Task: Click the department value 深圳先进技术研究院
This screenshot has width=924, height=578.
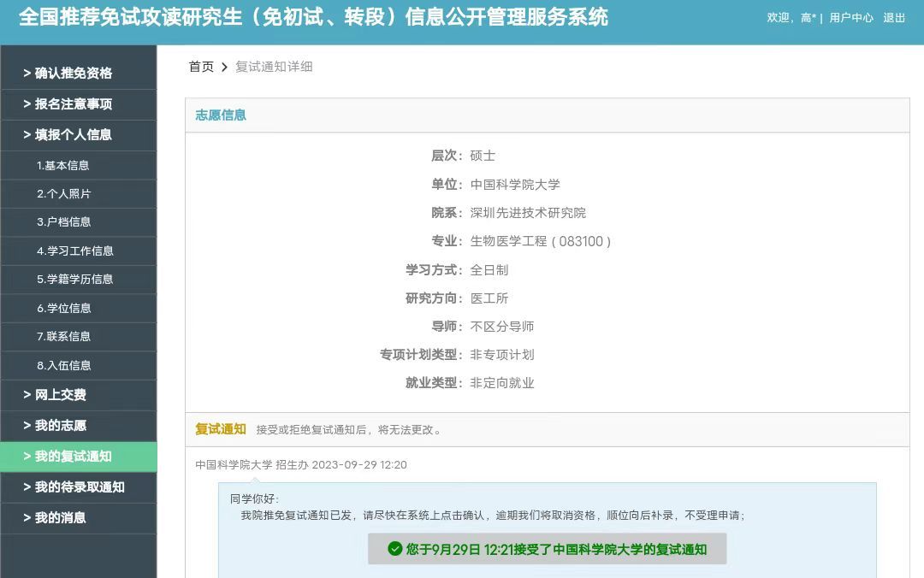Action: 528,213
